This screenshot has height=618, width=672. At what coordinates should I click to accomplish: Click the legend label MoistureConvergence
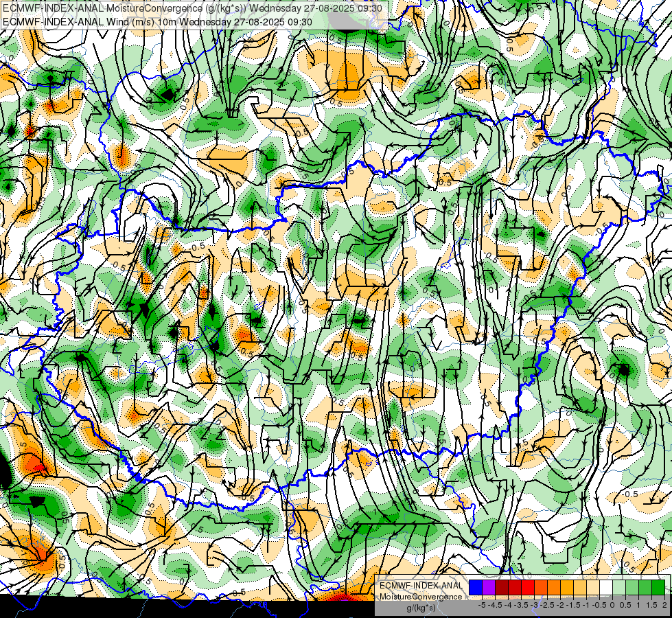tap(421, 597)
